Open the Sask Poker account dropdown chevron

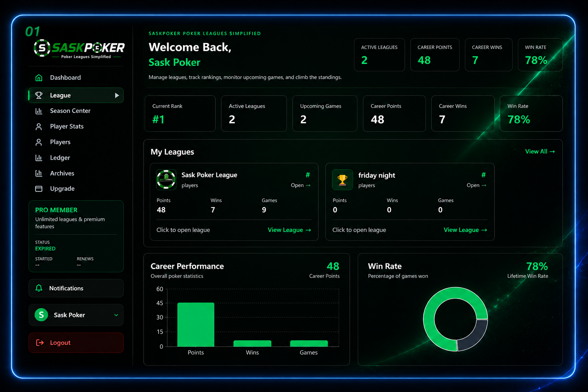(x=116, y=315)
